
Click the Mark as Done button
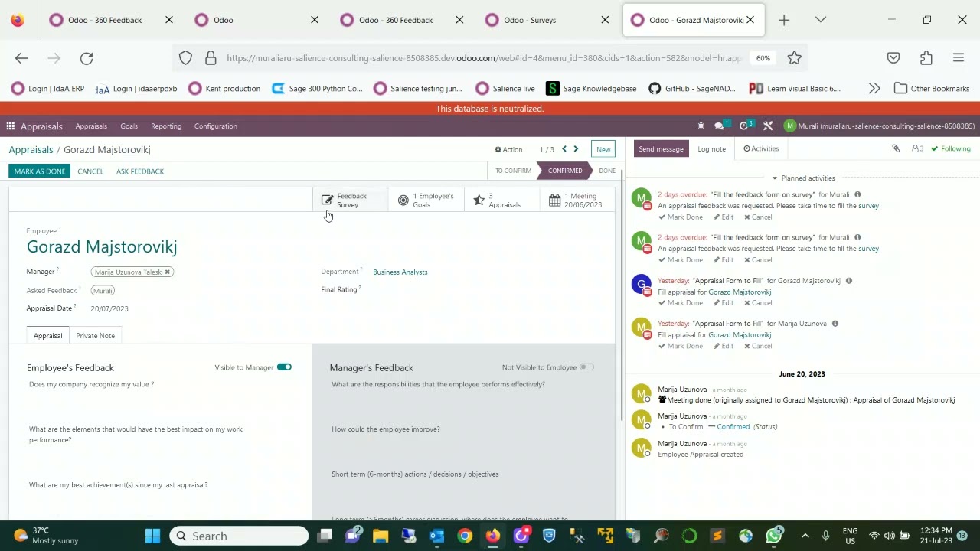click(x=40, y=171)
